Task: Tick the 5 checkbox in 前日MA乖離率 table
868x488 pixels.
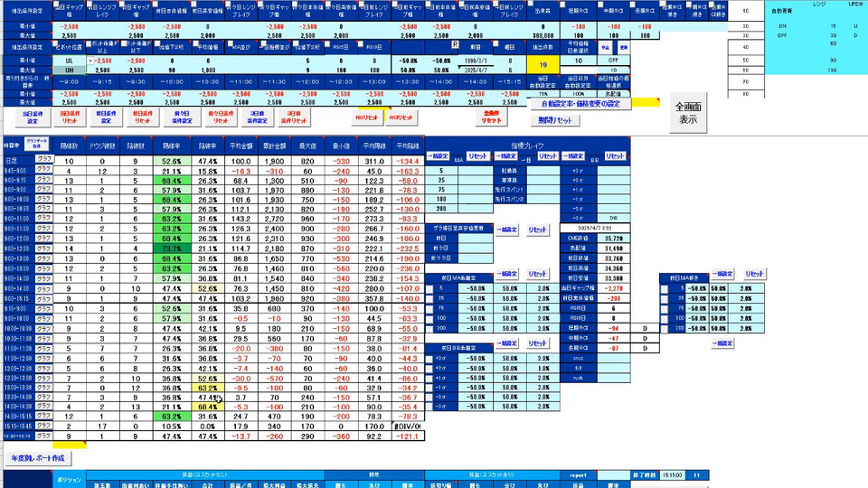Action: tap(429, 289)
